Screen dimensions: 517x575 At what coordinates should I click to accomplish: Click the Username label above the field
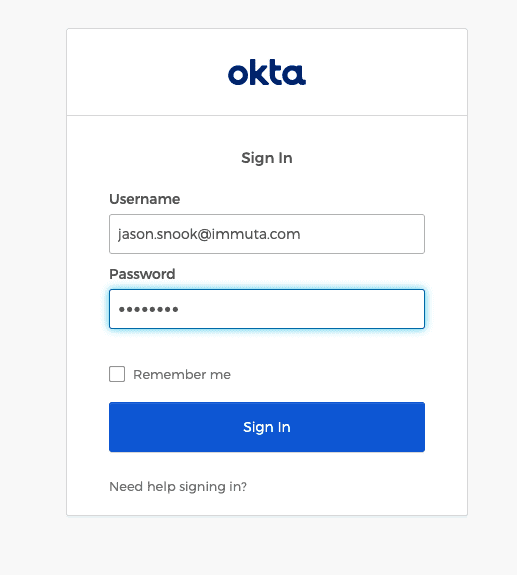tap(144, 199)
